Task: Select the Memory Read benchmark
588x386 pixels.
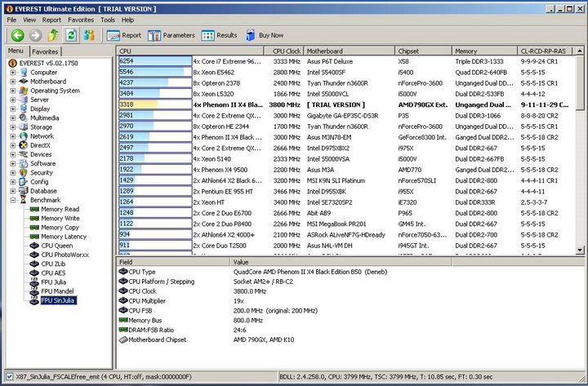Action: [60, 209]
